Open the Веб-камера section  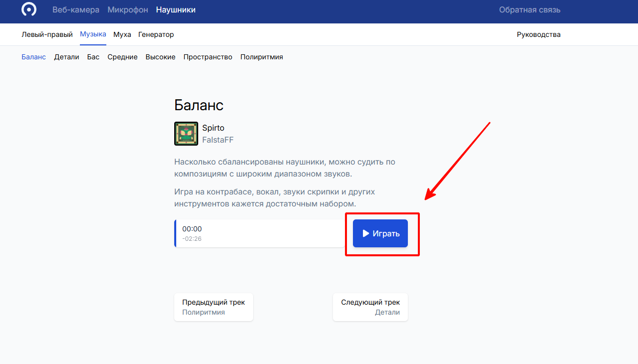coord(76,10)
